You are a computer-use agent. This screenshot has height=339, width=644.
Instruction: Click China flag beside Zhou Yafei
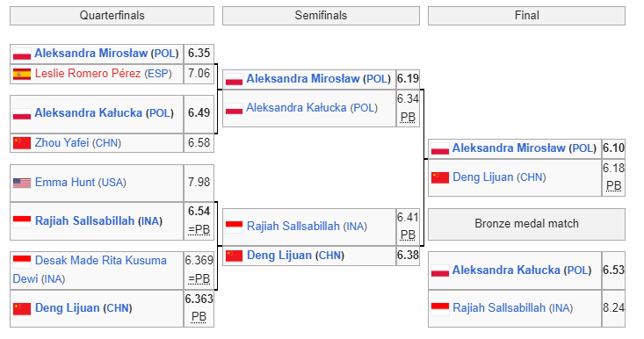(22, 143)
